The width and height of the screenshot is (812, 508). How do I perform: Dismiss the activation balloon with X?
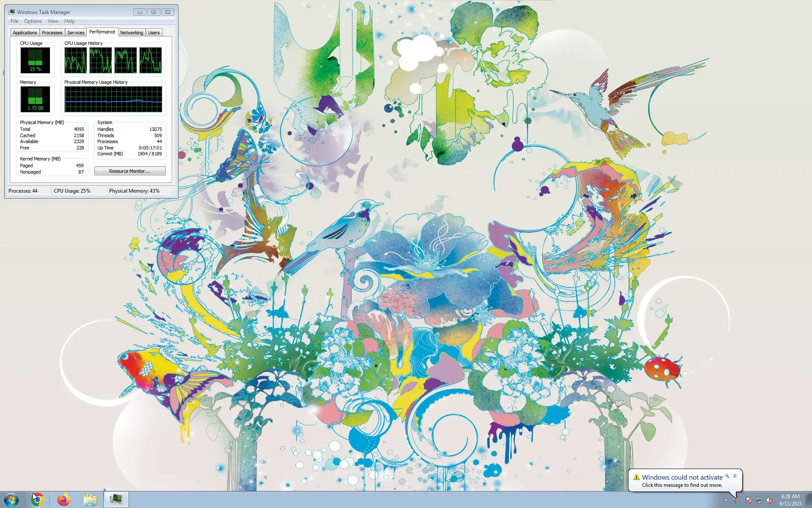[x=735, y=476]
